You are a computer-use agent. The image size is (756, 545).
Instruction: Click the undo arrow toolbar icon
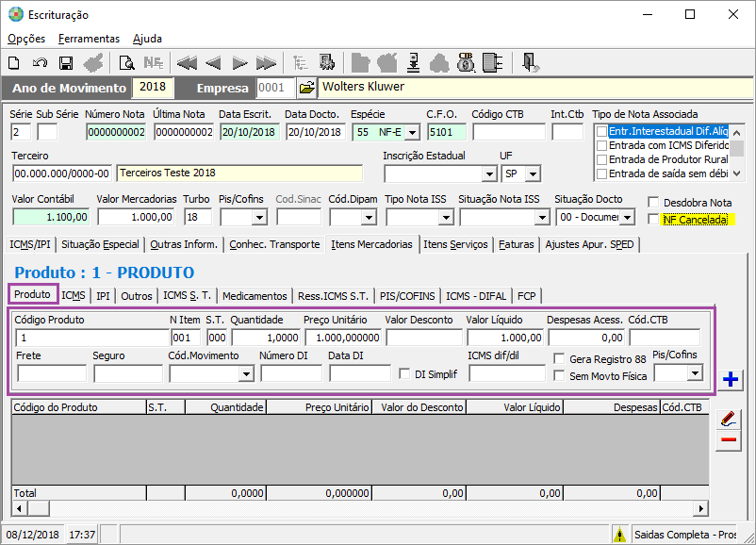click(40, 62)
